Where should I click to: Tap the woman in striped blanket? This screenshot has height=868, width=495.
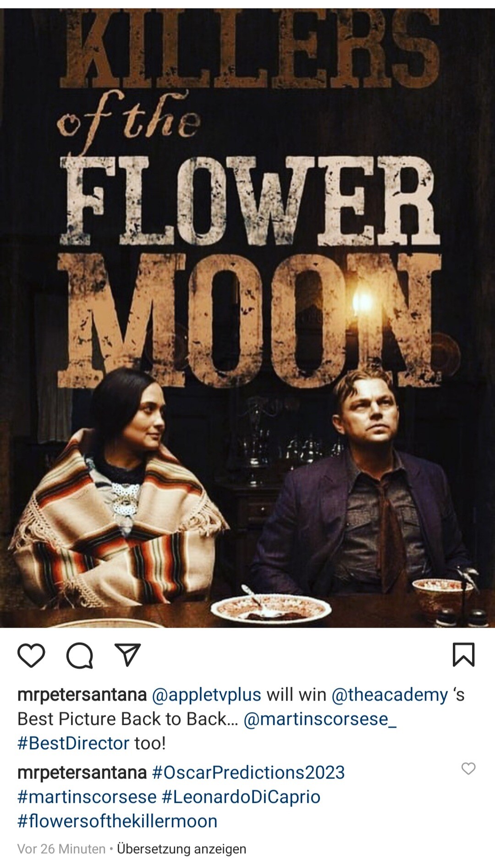[119, 495]
